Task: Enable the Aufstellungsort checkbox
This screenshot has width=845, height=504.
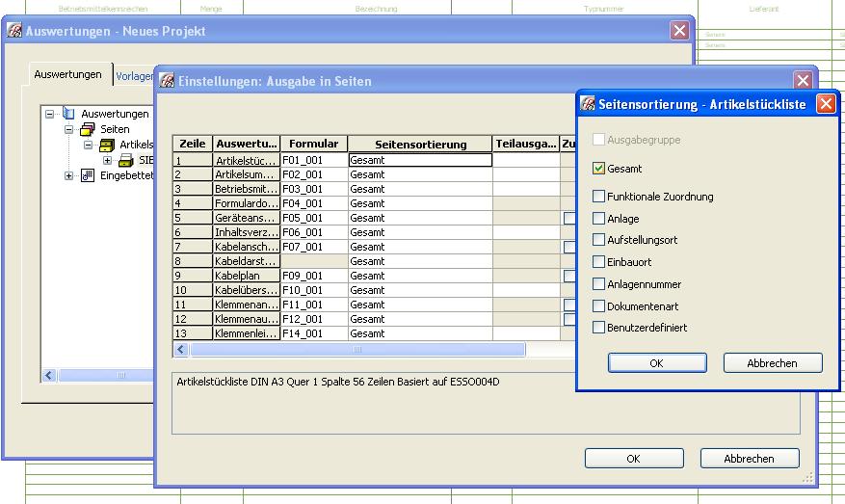Action: click(598, 240)
